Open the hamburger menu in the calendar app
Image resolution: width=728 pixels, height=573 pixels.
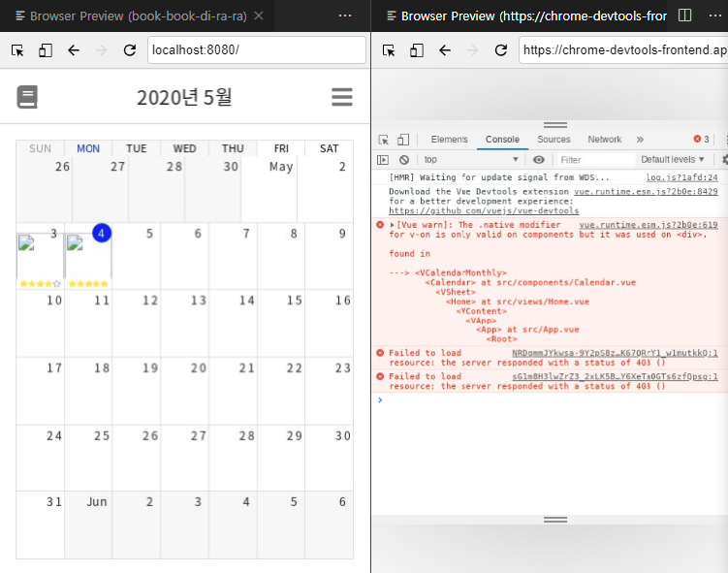coord(342,97)
